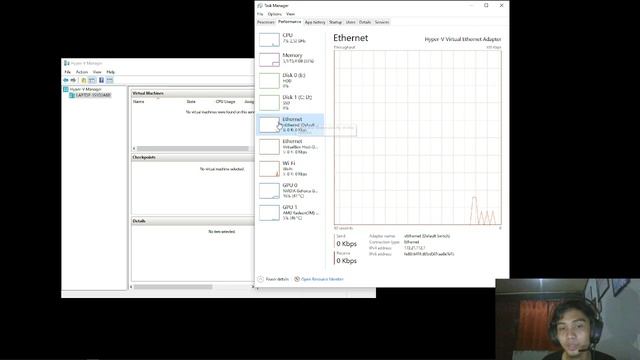Toggle the Show/Hide Console Tree toolbar icon
This screenshot has height=360, width=640.
click(x=92, y=80)
